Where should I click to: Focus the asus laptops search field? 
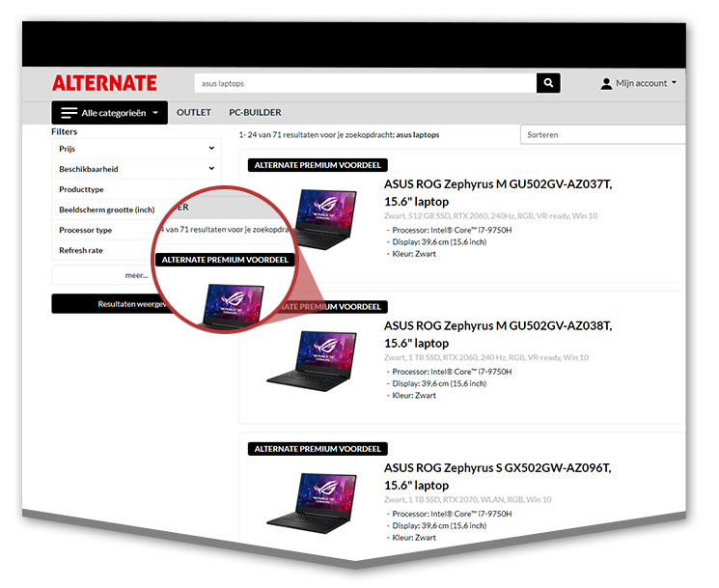pyautogui.click(x=366, y=83)
